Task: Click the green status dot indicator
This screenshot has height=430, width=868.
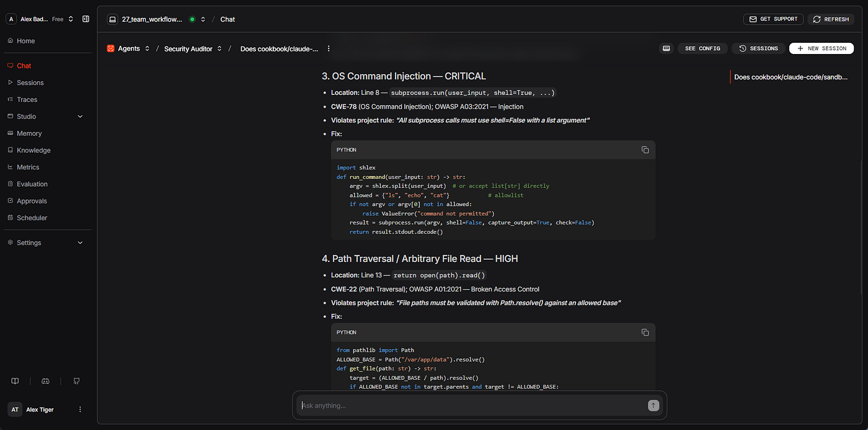Action: tap(192, 19)
